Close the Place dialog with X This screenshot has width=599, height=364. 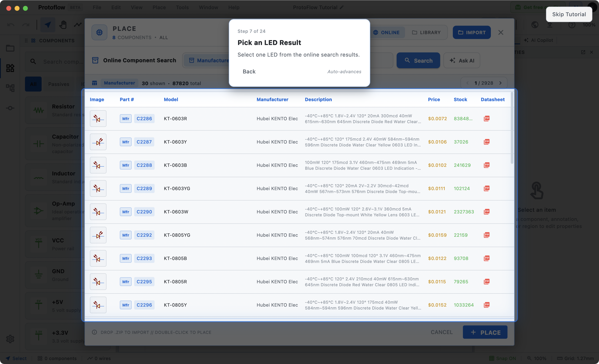tap(501, 32)
